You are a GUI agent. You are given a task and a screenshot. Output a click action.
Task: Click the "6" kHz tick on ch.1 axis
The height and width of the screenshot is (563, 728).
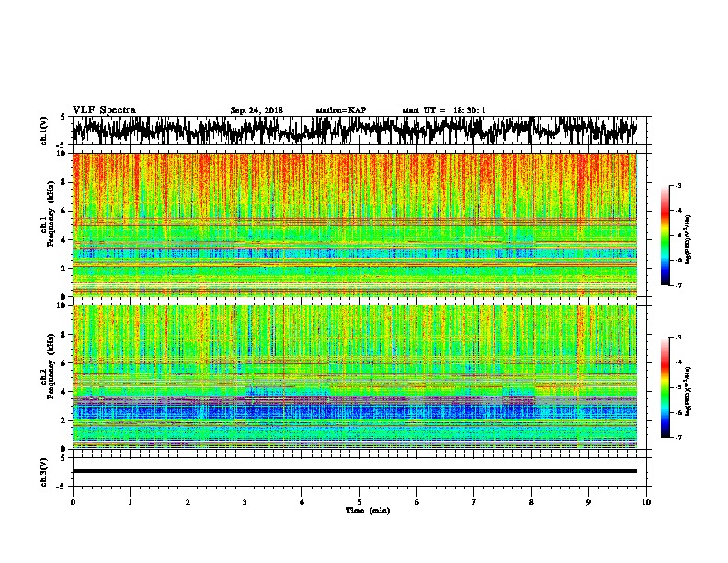point(64,211)
